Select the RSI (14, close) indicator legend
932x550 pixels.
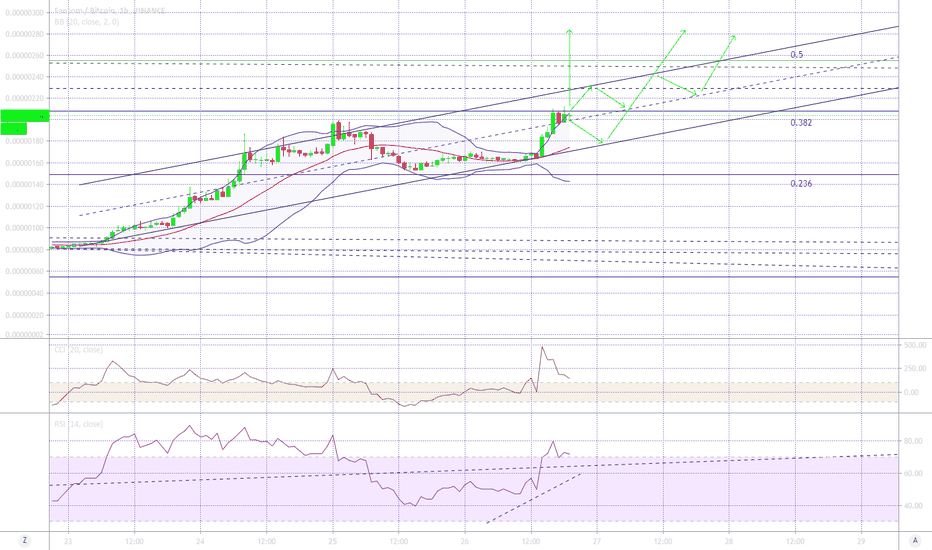78,424
